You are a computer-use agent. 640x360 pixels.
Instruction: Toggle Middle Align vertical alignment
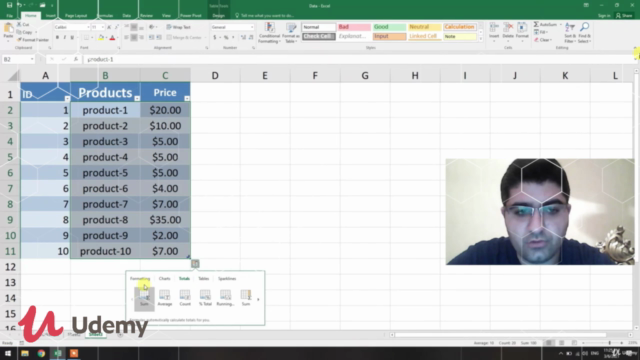point(134,27)
